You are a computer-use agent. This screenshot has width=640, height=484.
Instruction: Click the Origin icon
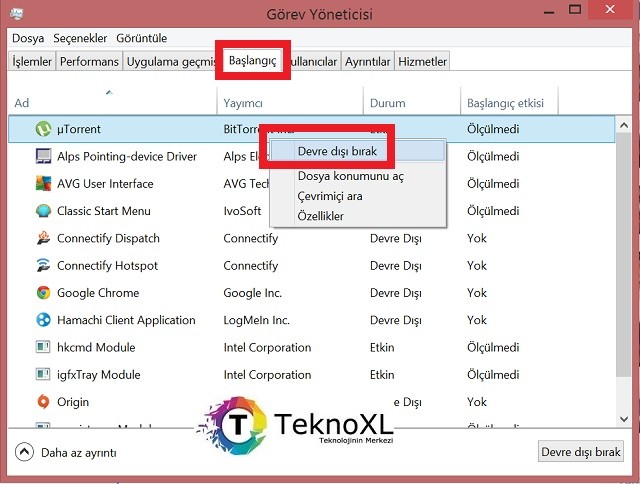[43, 402]
